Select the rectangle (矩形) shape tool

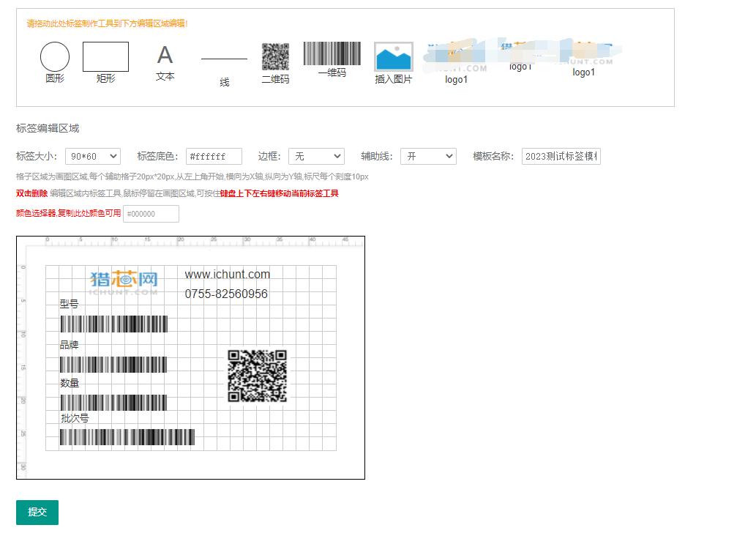pyautogui.click(x=105, y=57)
